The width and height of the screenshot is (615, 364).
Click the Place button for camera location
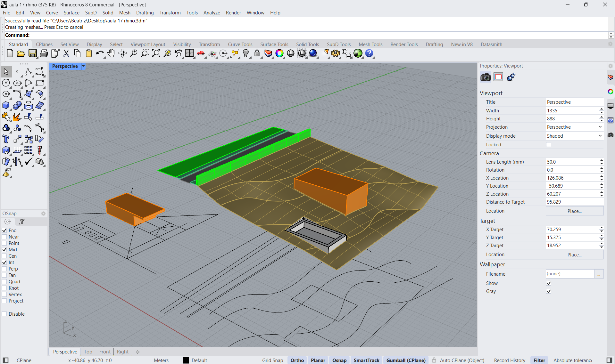(x=574, y=211)
